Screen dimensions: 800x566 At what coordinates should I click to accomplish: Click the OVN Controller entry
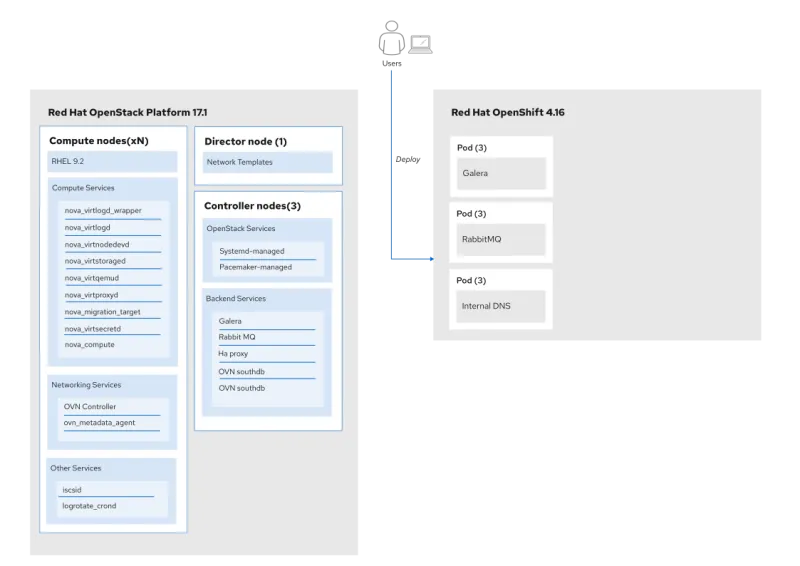pos(90,407)
